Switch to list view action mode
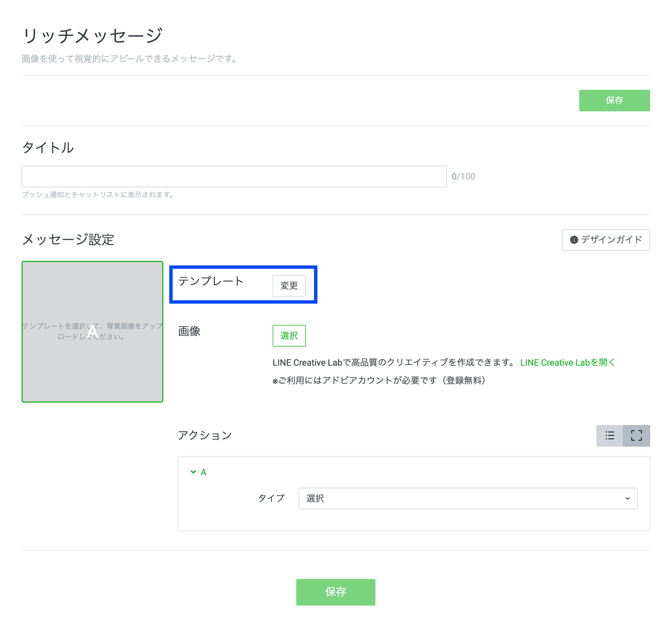 [609, 435]
